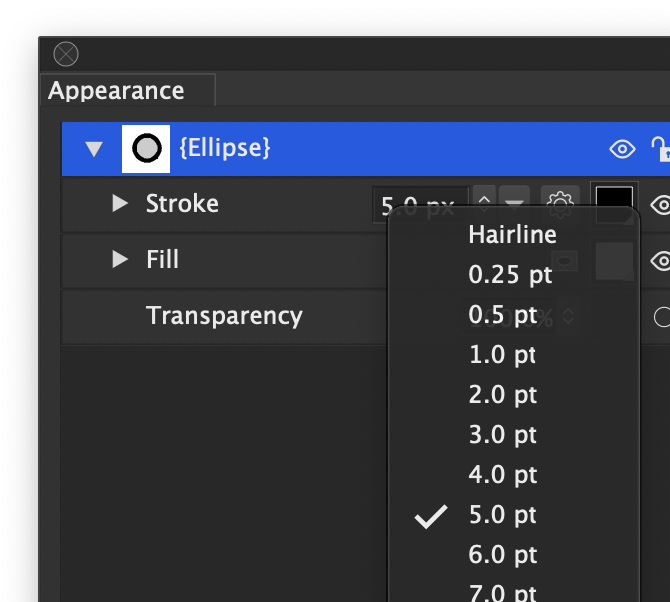Click the stroke width dropdown arrow
This screenshot has height=602, width=670.
coord(514,202)
